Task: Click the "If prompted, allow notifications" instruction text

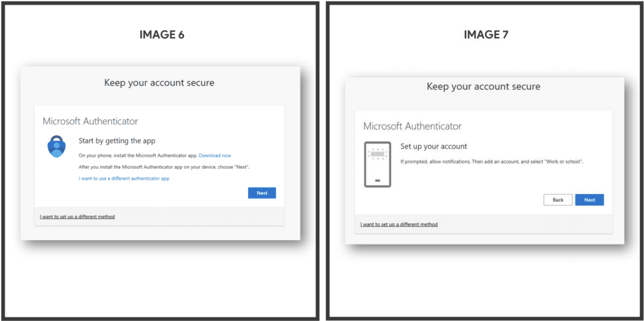Action: click(x=492, y=161)
